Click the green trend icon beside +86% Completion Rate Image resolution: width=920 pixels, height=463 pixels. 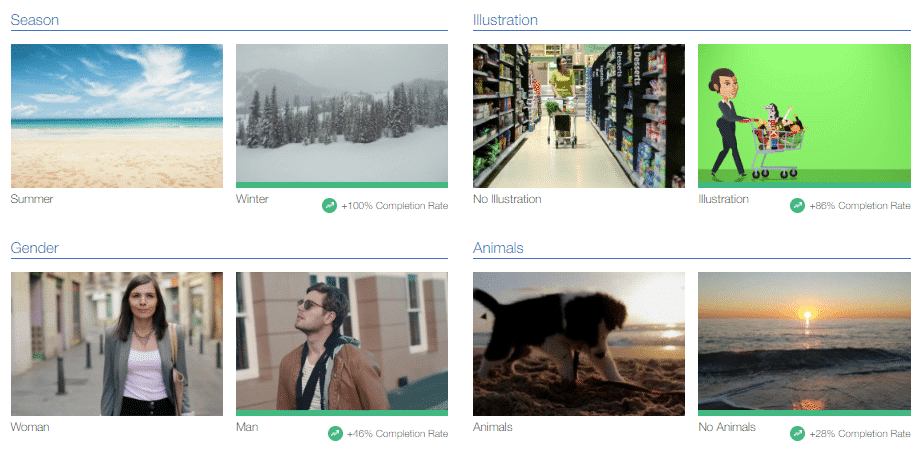pyautogui.click(x=797, y=205)
